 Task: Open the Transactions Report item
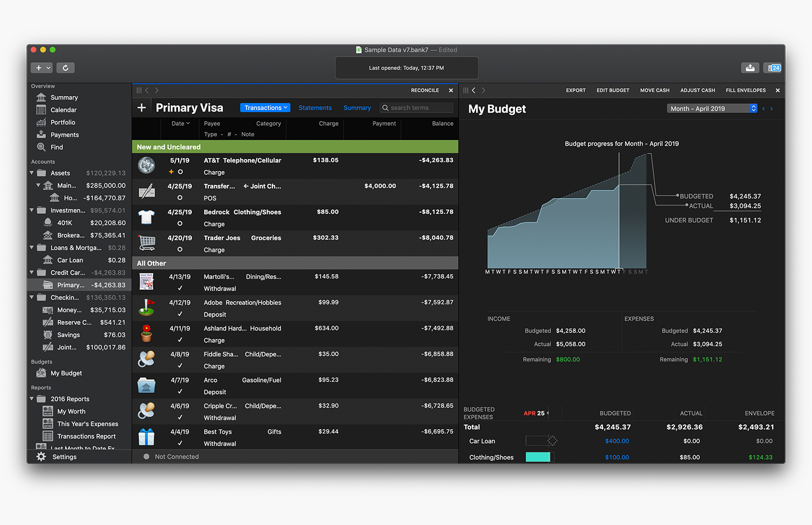click(x=86, y=436)
